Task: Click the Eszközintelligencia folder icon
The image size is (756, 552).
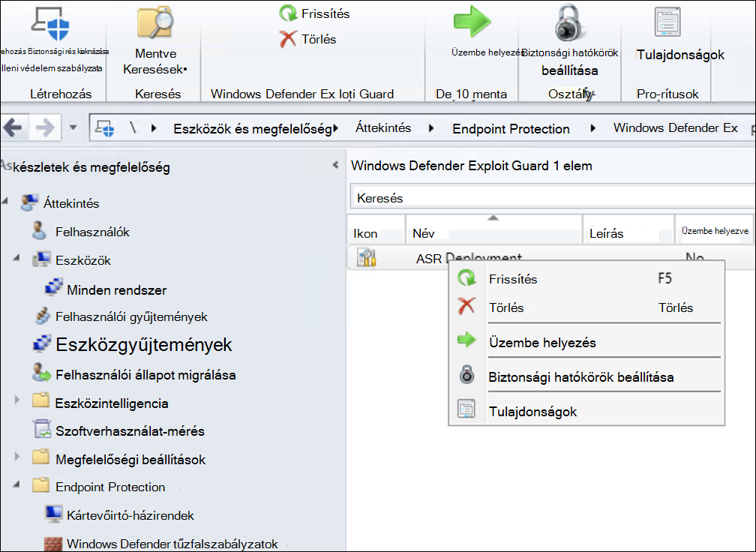Action: point(41,400)
